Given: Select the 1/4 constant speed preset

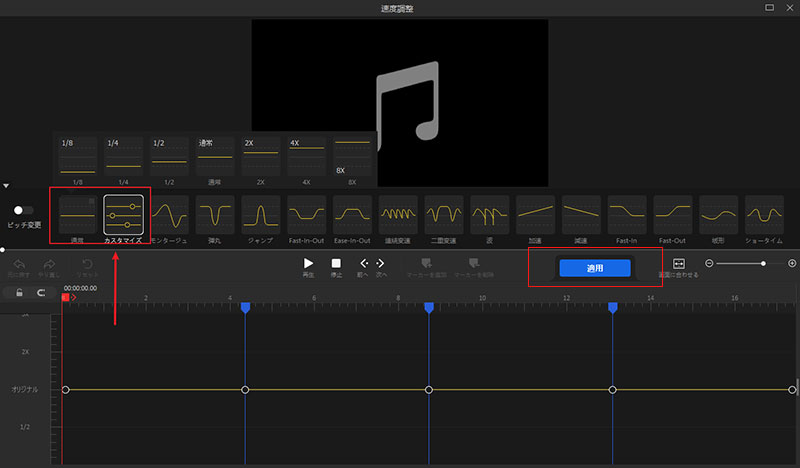Looking at the screenshot, I should pos(123,156).
